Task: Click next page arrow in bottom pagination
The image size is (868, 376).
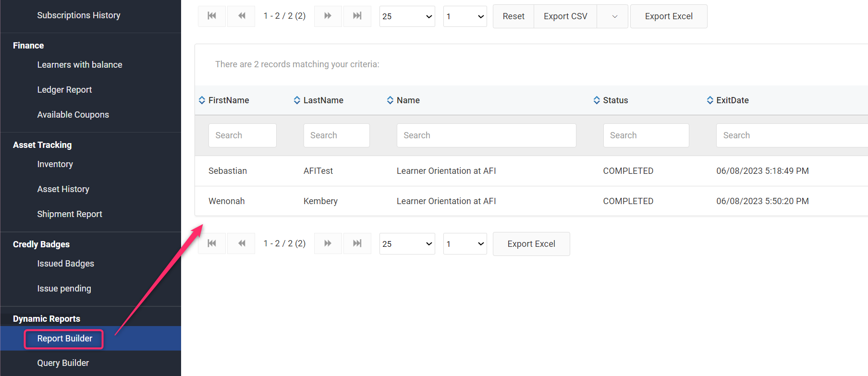Action: coord(328,243)
